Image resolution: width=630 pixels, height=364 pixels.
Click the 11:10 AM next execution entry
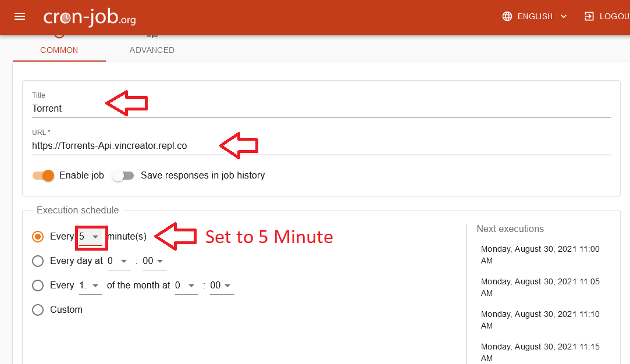pos(540,320)
